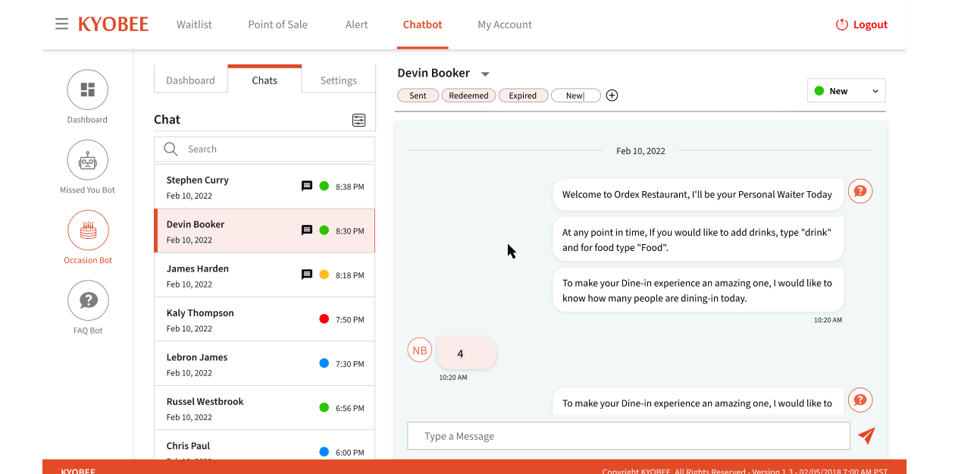Click green status dot for Stephen Curry

324,186
